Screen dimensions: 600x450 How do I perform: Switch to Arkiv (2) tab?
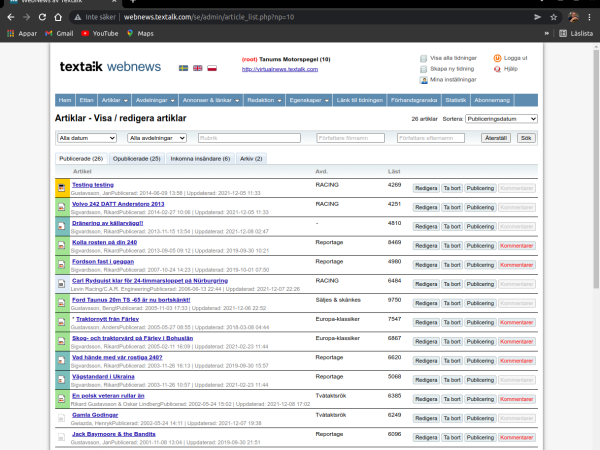click(x=251, y=158)
